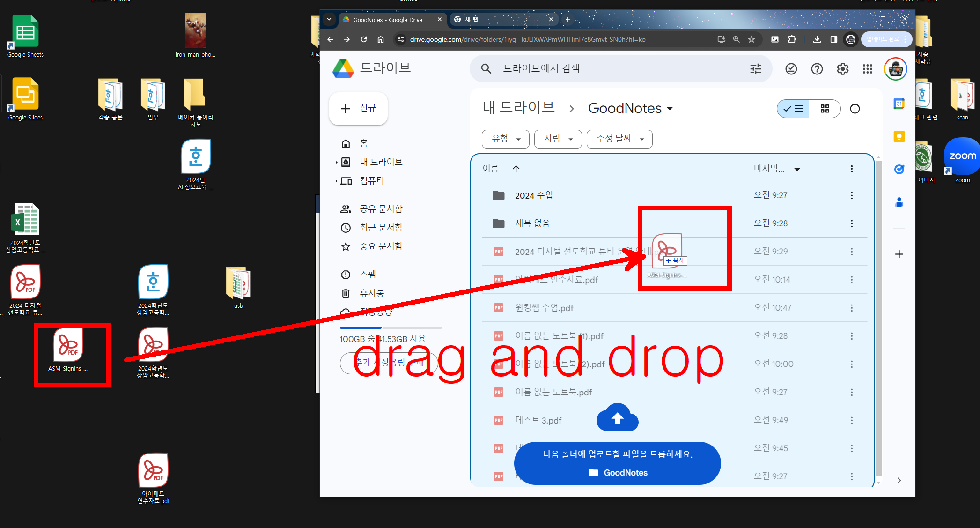980x528 pixels.
Task: Click the offline ready checkmark icon
Action: [791, 69]
